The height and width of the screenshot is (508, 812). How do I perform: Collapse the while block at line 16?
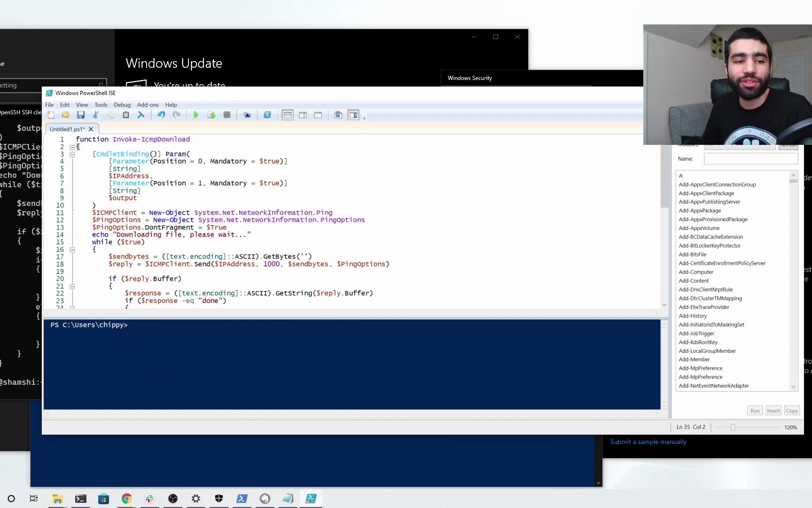(72, 250)
